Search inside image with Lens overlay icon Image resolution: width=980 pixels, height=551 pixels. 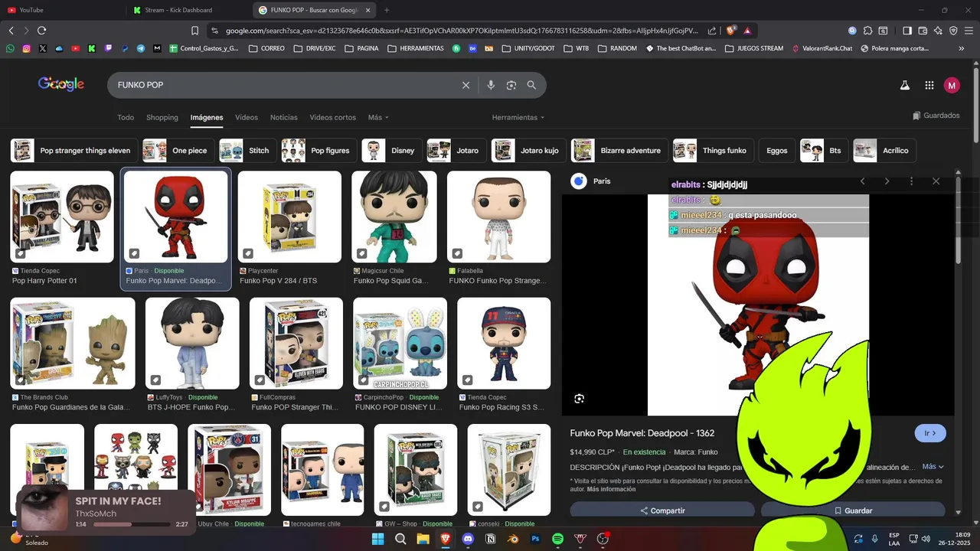[x=579, y=399]
